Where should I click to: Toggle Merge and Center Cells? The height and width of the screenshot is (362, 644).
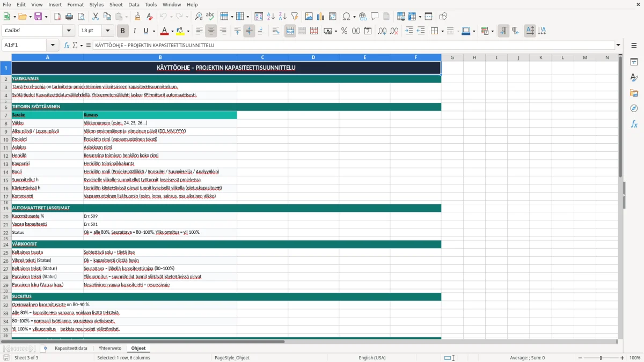pyautogui.click(x=290, y=31)
